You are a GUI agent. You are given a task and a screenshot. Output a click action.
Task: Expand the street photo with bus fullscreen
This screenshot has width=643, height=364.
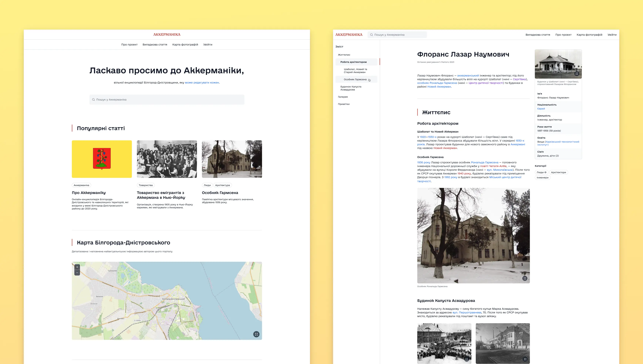coord(525,359)
